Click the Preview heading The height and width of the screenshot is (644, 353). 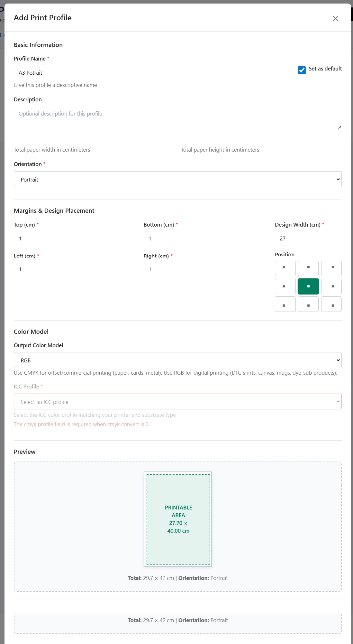[25, 452]
